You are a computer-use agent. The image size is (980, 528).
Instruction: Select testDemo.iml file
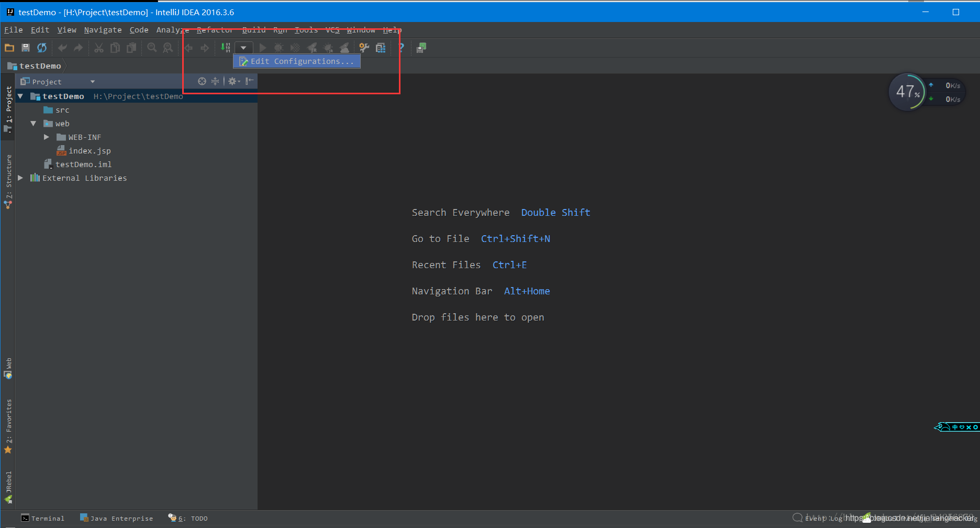[77, 164]
